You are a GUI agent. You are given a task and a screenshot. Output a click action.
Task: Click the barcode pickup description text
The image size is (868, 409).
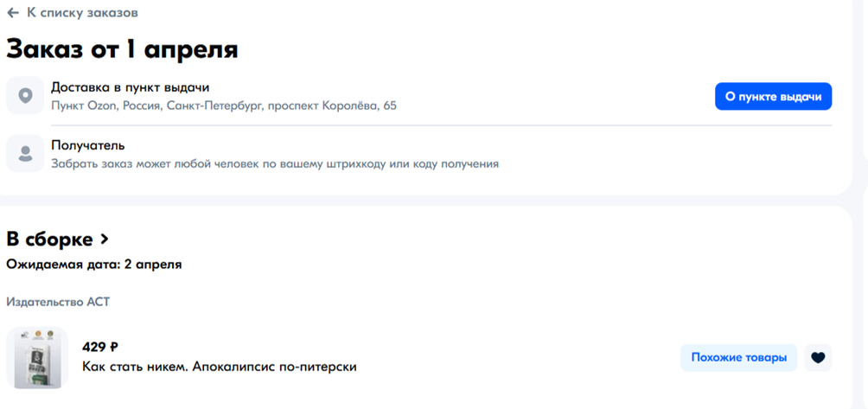pos(275,164)
